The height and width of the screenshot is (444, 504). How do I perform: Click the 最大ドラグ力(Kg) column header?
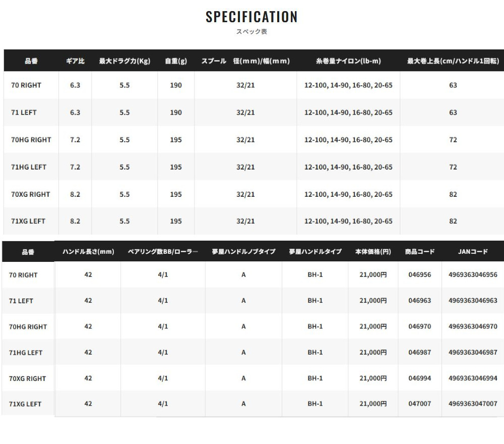click(x=124, y=61)
